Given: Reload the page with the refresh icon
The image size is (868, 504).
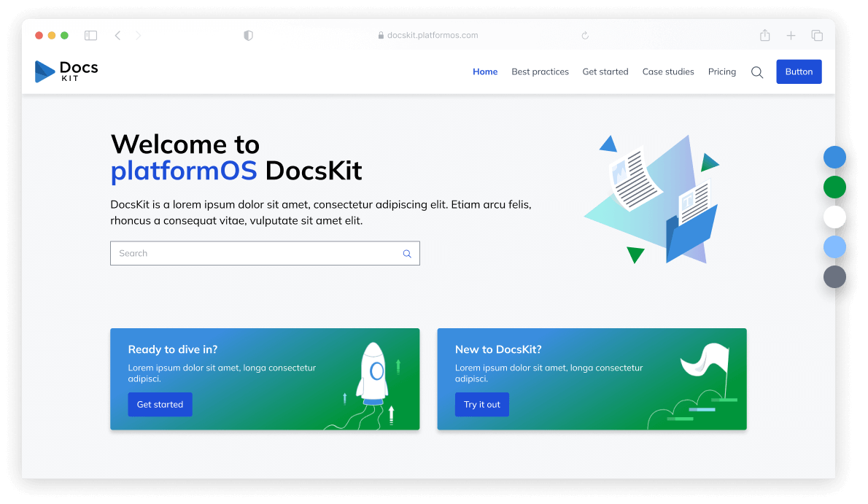Looking at the screenshot, I should pyautogui.click(x=585, y=35).
